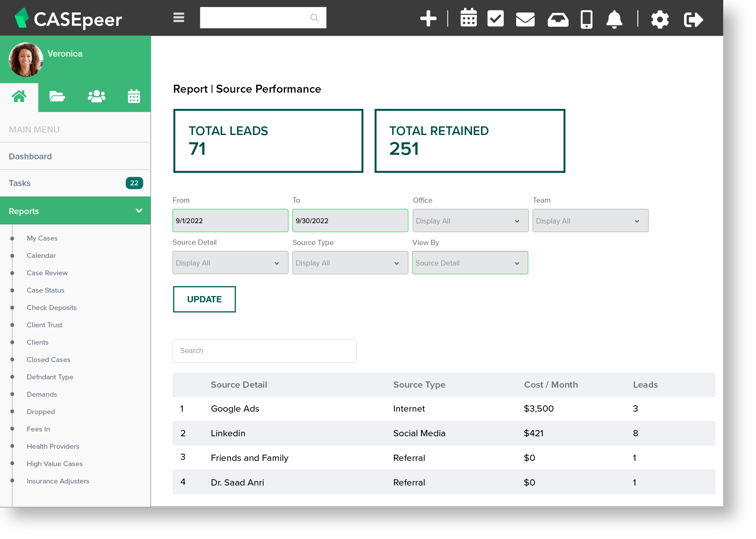Click the From date field
The width and height of the screenshot is (756, 539).
click(230, 221)
